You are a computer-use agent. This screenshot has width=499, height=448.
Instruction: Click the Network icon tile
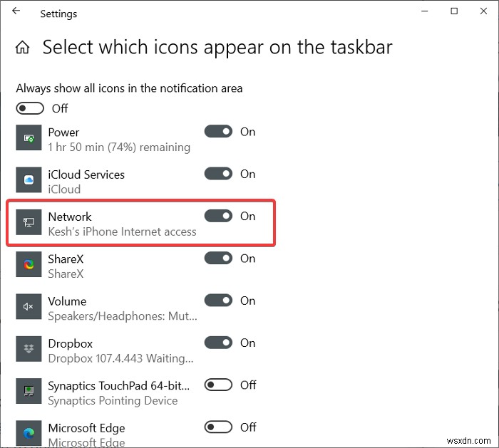(x=29, y=222)
